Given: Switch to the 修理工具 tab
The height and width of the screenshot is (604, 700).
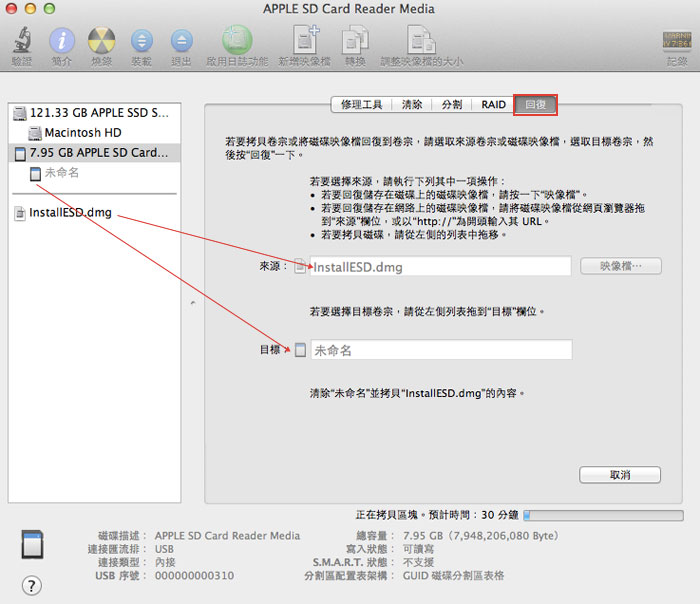Looking at the screenshot, I should click(x=362, y=104).
